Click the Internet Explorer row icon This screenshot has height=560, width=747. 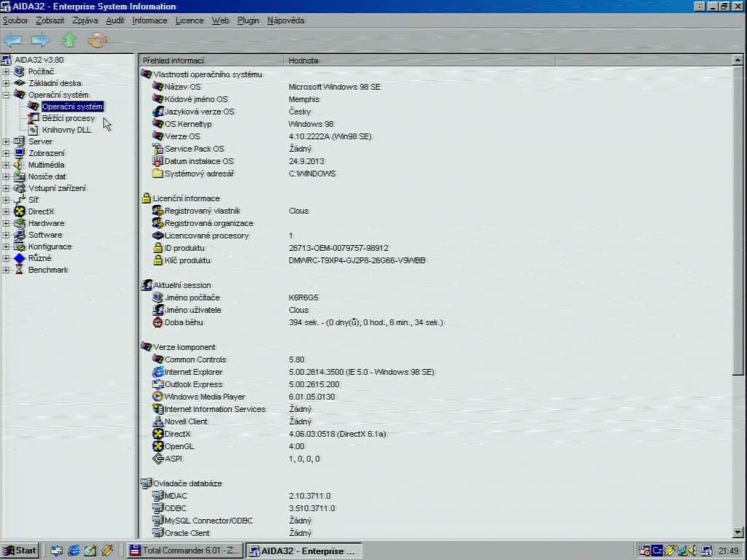(158, 372)
